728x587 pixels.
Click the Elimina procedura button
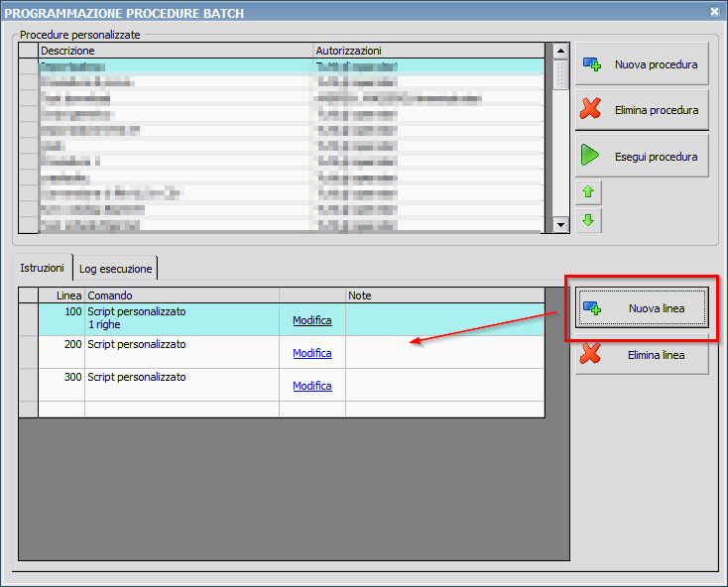tap(642, 110)
